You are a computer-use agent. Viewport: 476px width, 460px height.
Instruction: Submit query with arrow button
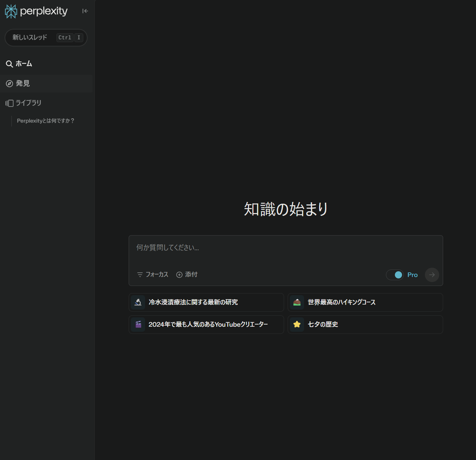tap(432, 275)
